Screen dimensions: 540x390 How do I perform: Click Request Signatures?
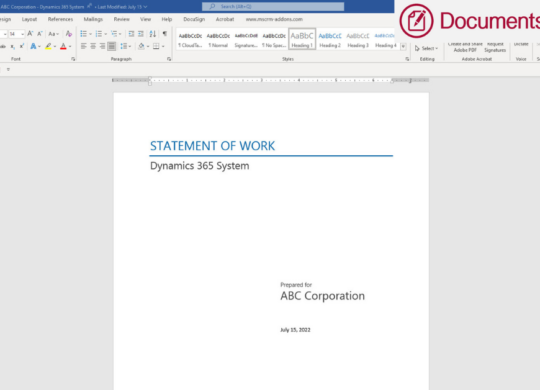[495, 47]
